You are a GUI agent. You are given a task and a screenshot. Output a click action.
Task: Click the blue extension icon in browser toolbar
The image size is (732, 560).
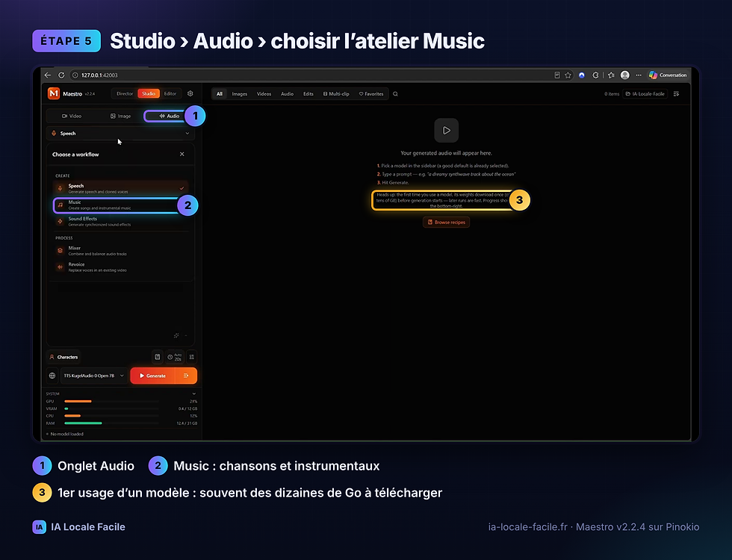[582, 75]
